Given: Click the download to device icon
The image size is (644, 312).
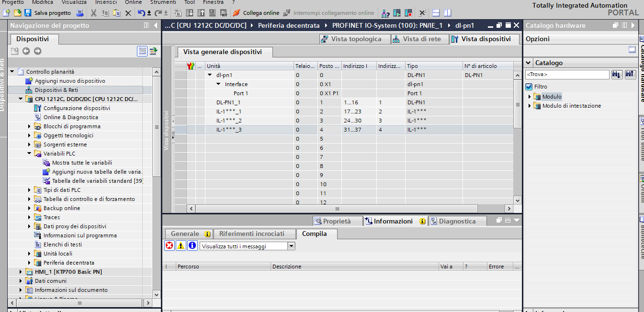Looking at the screenshot, I should tap(189, 13).
